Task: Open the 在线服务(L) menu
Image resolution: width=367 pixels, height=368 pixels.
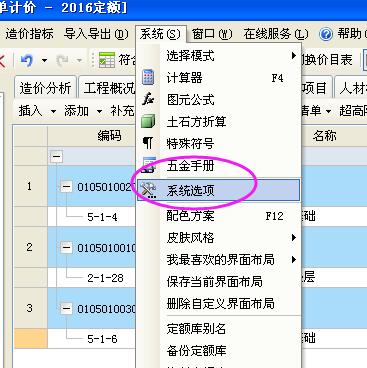Action: coord(275,34)
